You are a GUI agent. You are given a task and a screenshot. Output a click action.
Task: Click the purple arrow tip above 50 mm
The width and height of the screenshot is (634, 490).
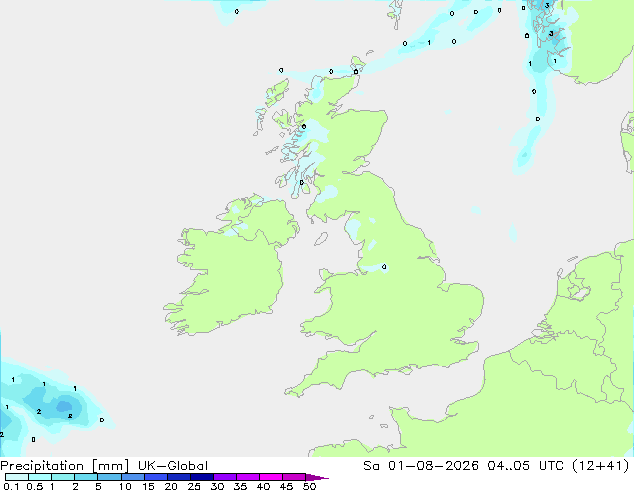pos(317,477)
